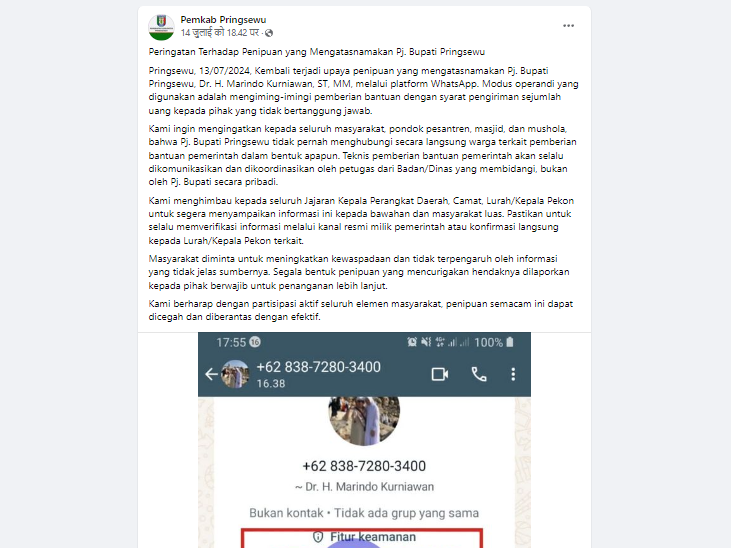Image resolution: width=731 pixels, height=548 pixels.
Task: Click the +62 838-7280-3400 header number
Action: [x=318, y=367]
